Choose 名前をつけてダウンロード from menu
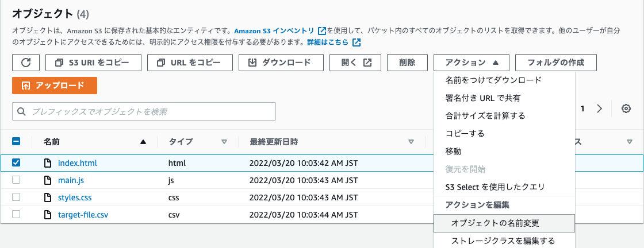This screenshot has width=644, height=248. tap(504, 80)
